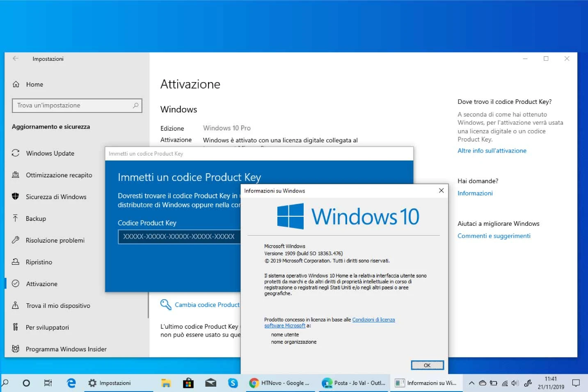Switch to Impostazioni taskbar button
Screen dimensions: 588x392
pyautogui.click(x=118, y=383)
